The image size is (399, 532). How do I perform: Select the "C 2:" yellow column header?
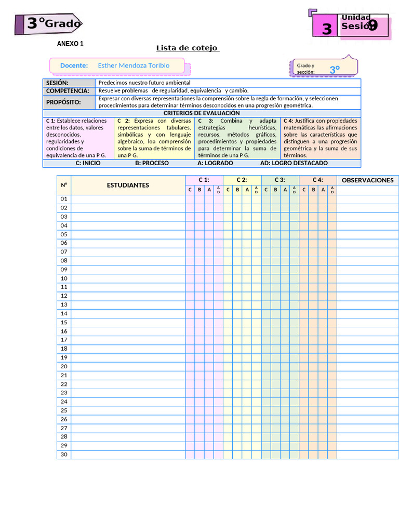pos(242,180)
